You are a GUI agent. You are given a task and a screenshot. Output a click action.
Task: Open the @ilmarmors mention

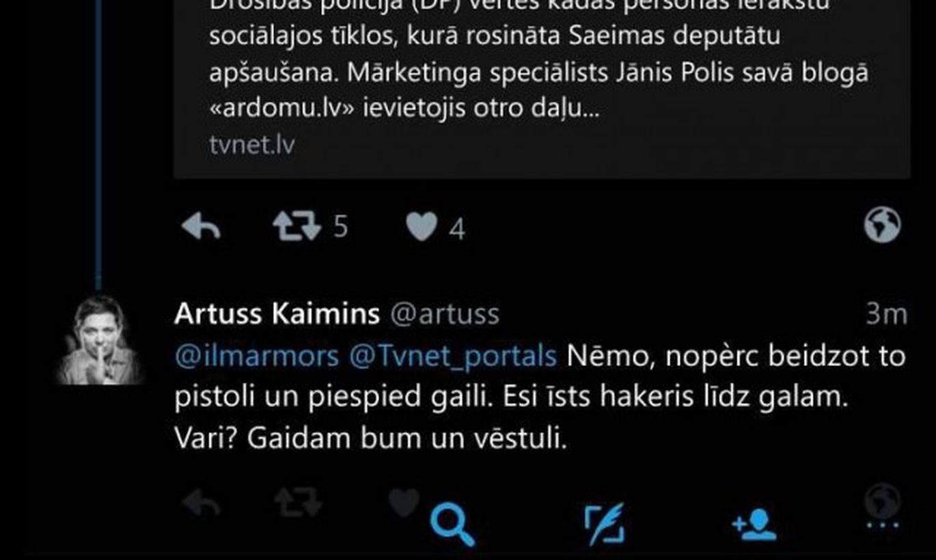point(256,356)
